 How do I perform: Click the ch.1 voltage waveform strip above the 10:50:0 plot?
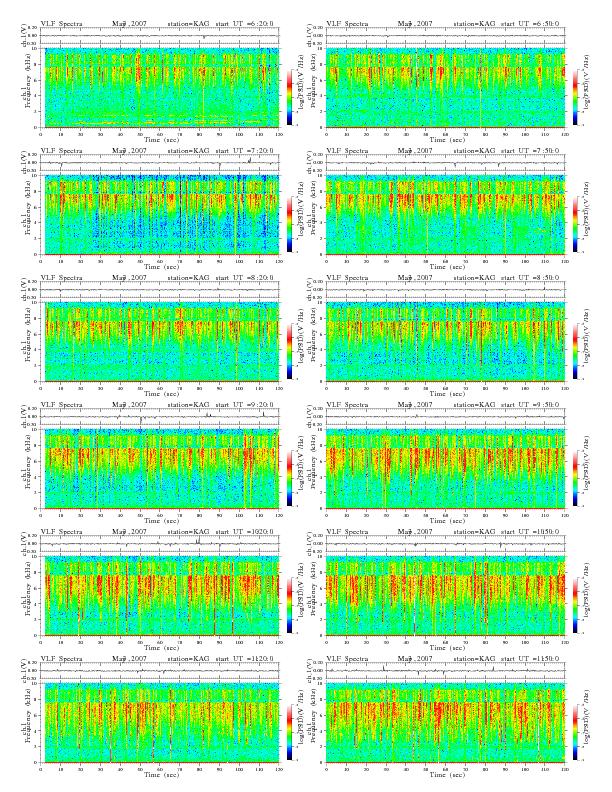[445, 544]
